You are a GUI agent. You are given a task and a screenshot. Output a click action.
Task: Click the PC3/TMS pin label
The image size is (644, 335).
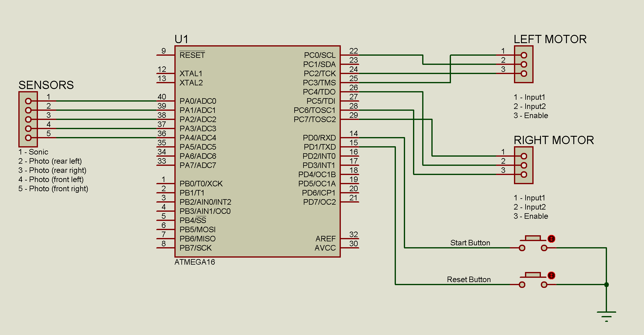coord(319,83)
